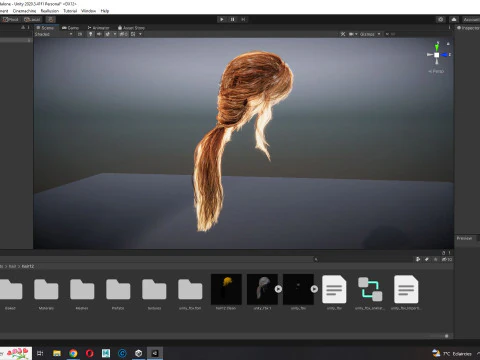
Task: Open the scene effects dropdown arrow
Action: (115, 34)
